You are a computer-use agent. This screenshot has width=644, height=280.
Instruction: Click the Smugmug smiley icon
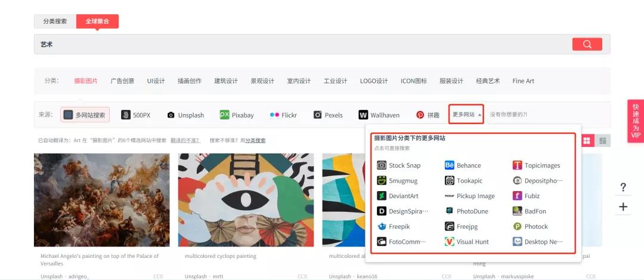click(382, 180)
